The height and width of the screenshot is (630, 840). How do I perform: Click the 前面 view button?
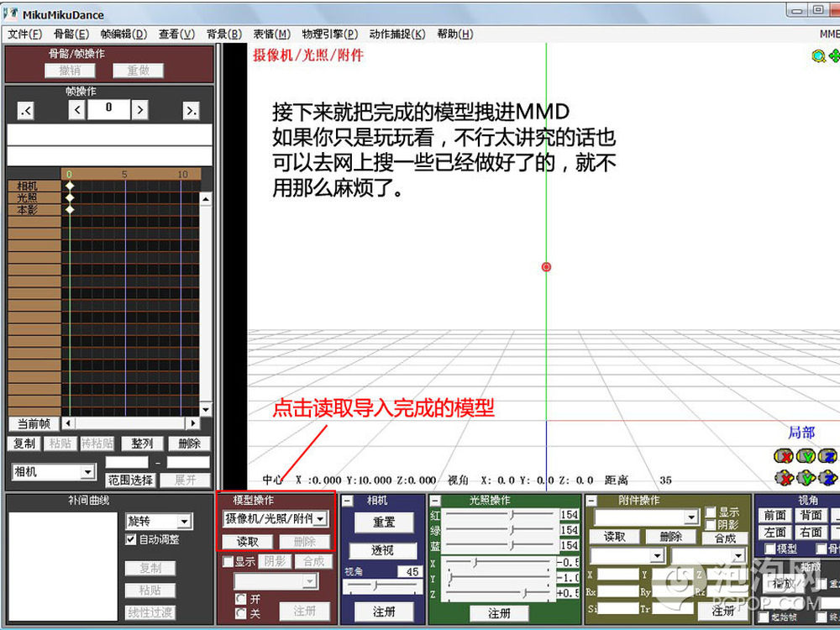pos(774,516)
